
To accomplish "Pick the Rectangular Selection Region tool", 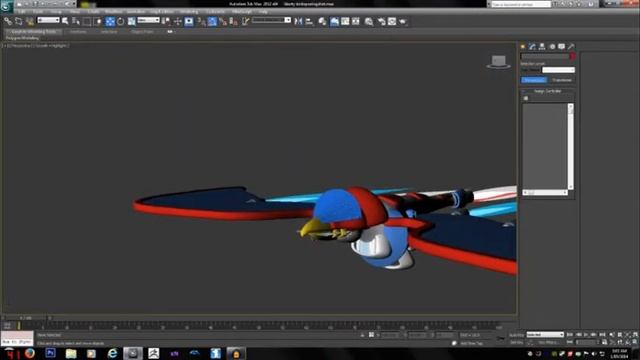I will point(87,21).
